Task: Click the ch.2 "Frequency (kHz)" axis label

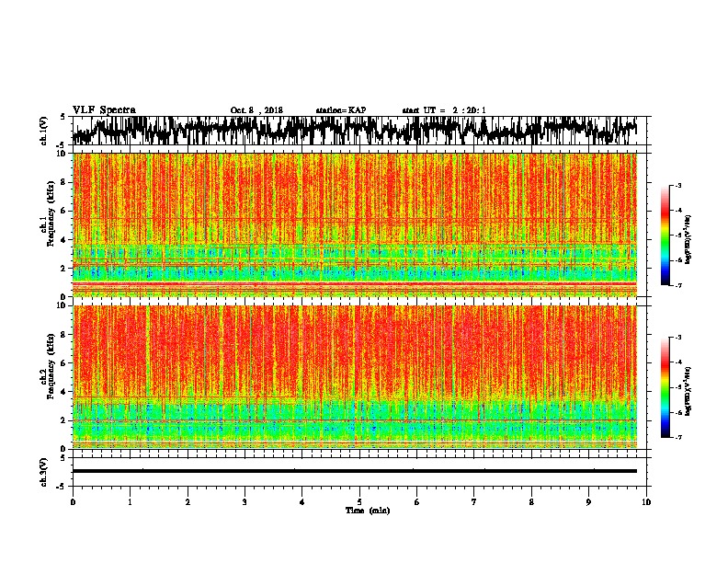Action: tap(51, 365)
